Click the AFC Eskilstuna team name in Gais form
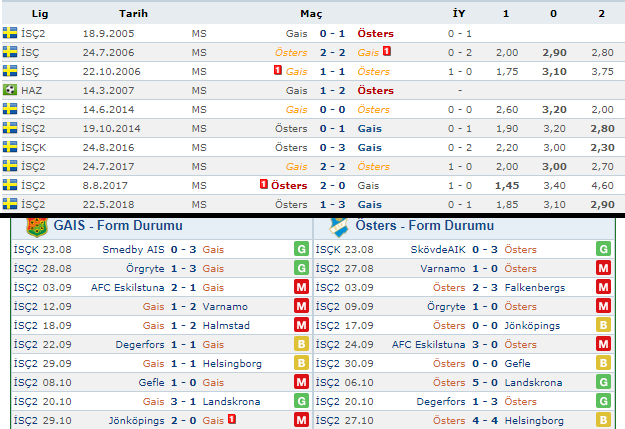 (128, 287)
